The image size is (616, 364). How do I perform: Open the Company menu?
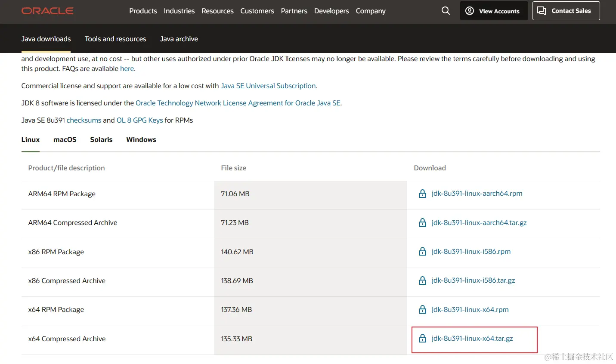[x=371, y=11]
